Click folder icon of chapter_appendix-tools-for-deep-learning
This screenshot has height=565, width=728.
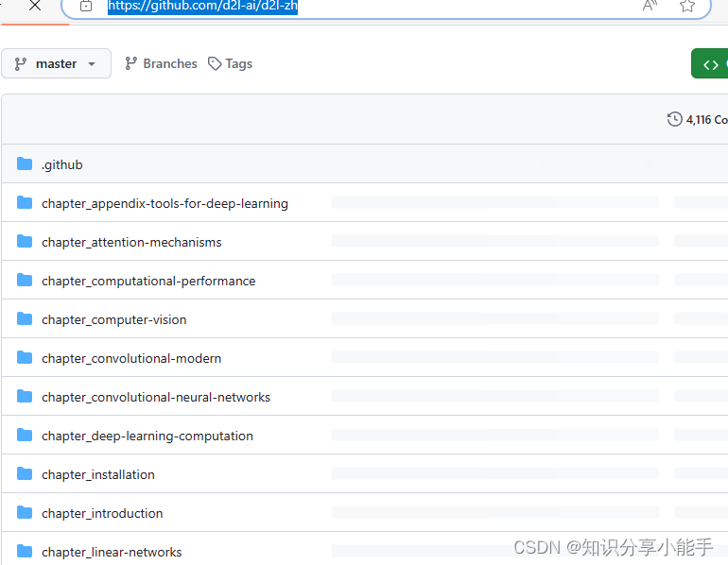[x=25, y=202]
